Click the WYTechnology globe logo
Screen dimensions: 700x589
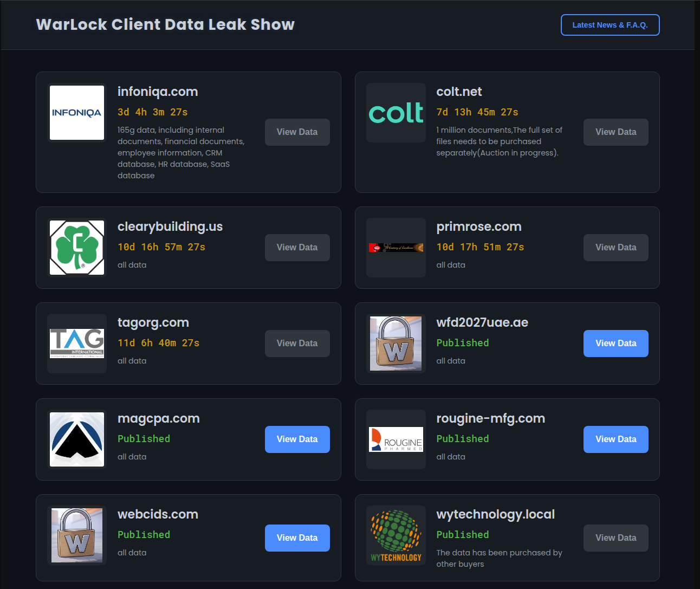[x=396, y=535]
